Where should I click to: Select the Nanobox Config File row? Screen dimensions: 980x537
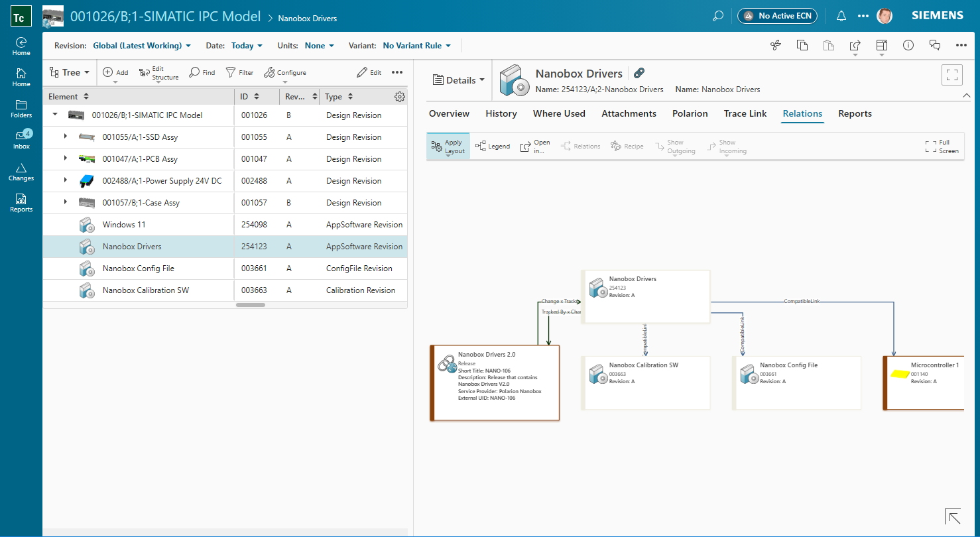point(139,268)
